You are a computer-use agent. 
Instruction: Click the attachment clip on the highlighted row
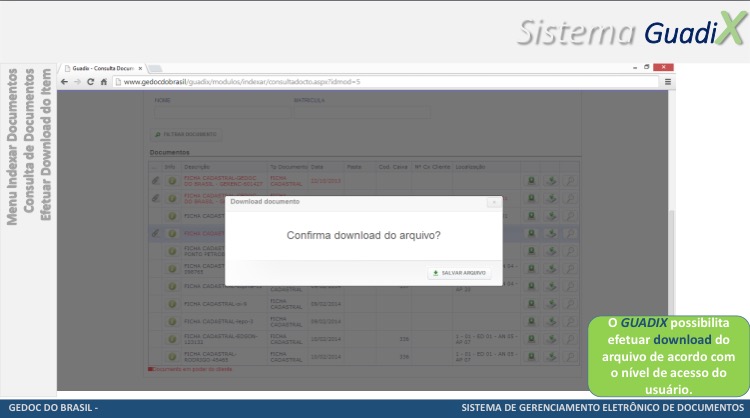[155, 233]
